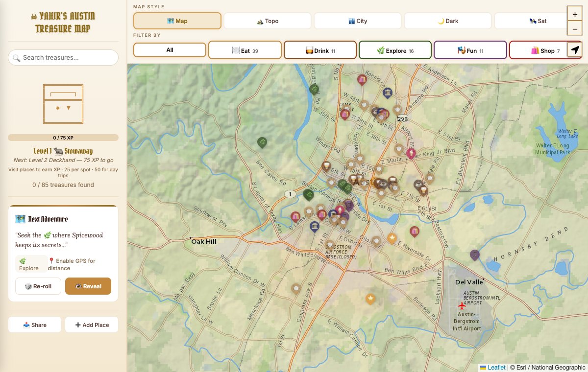Zoom out the map with minus button
Viewport: 588px width, 372px height.
574,29
